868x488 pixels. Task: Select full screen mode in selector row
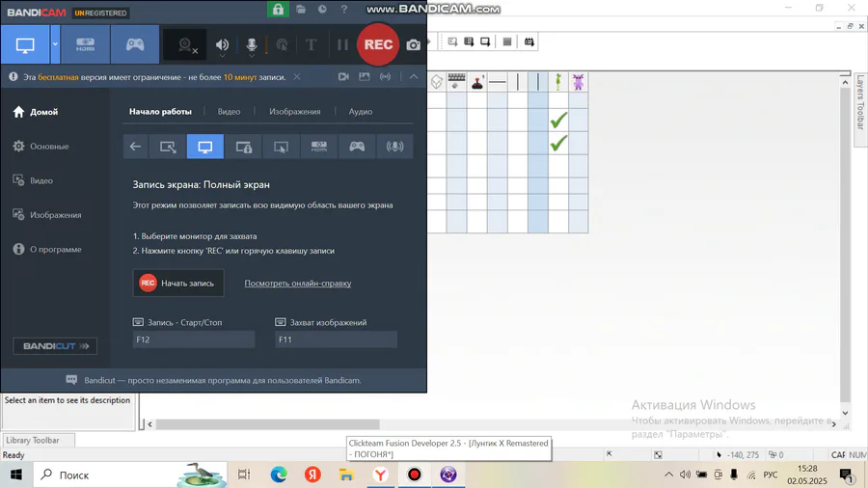point(205,147)
